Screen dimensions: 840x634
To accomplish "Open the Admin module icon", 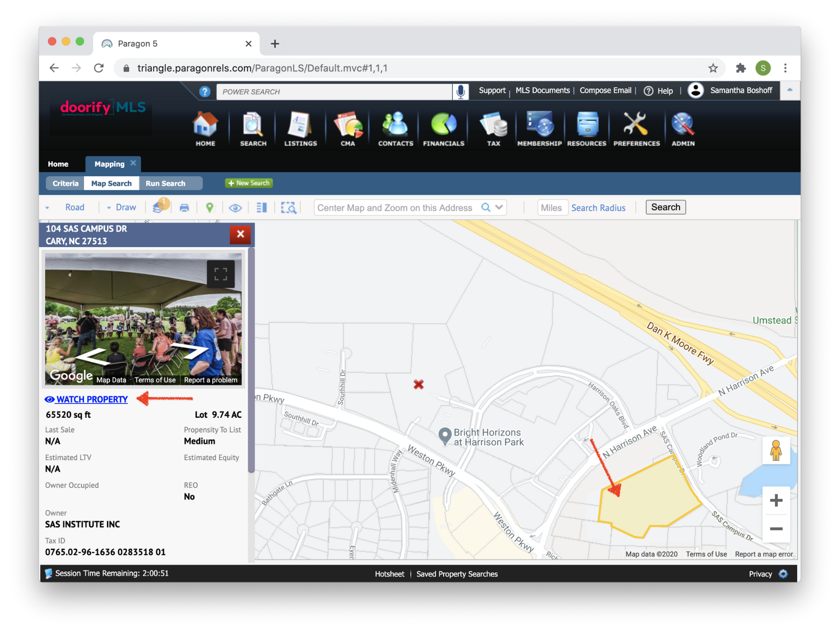I will tap(683, 129).
